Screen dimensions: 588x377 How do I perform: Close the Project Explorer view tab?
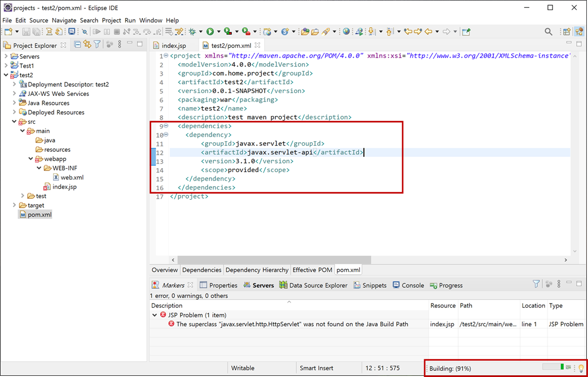click(x=63, y=45)
